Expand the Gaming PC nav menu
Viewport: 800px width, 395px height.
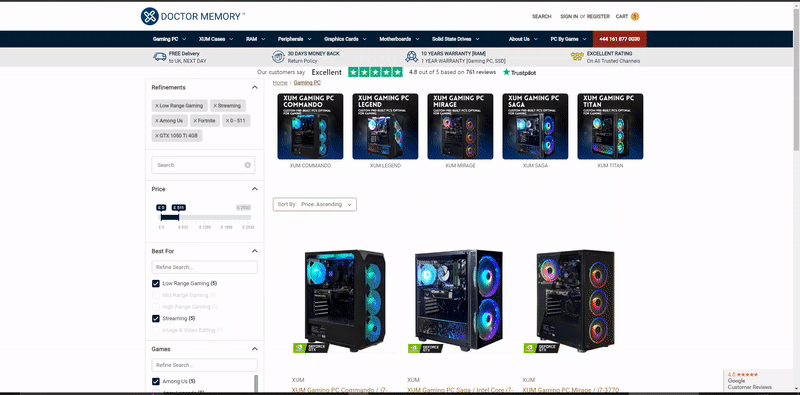click(x=169, y=39)
